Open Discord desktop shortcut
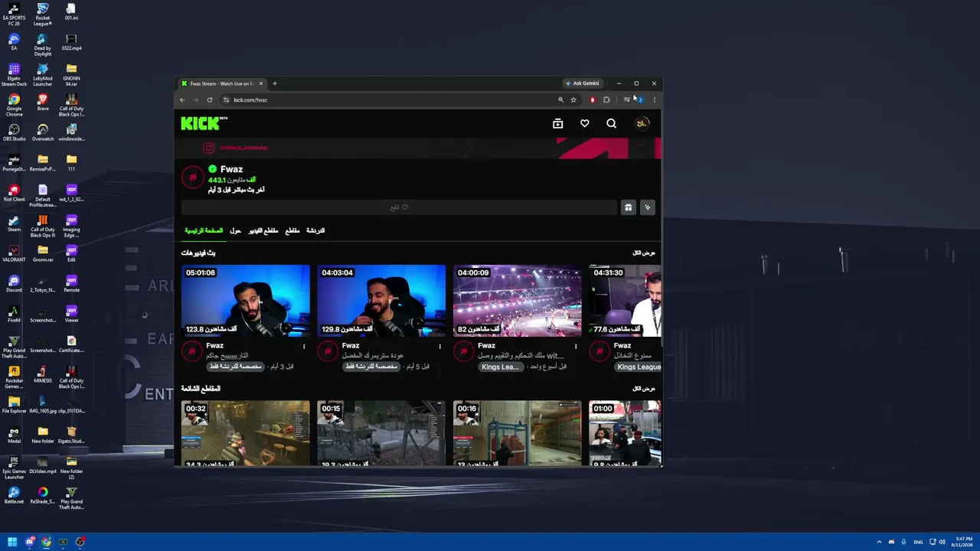 point(14,283)
